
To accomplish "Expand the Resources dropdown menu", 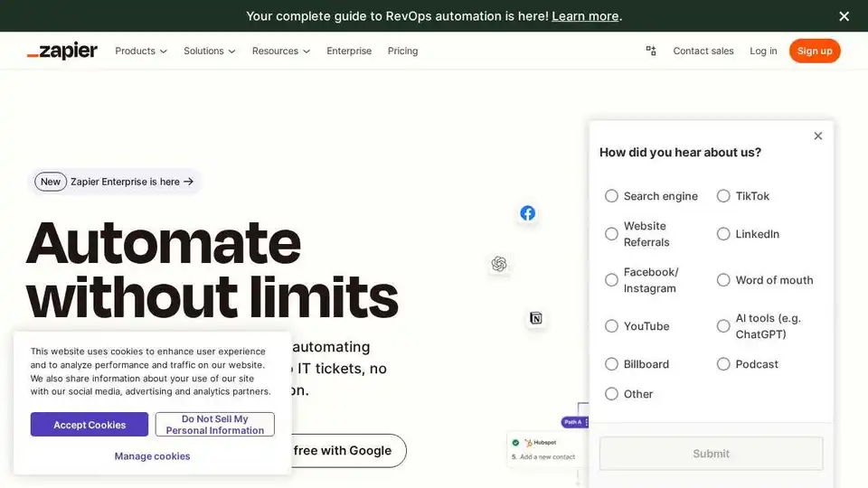I will click(x=281, y=52).
